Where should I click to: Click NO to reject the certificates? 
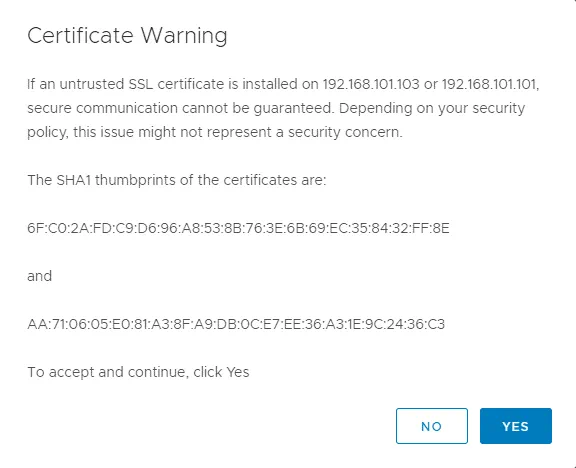pyautogui.click(x=432, y=426)
